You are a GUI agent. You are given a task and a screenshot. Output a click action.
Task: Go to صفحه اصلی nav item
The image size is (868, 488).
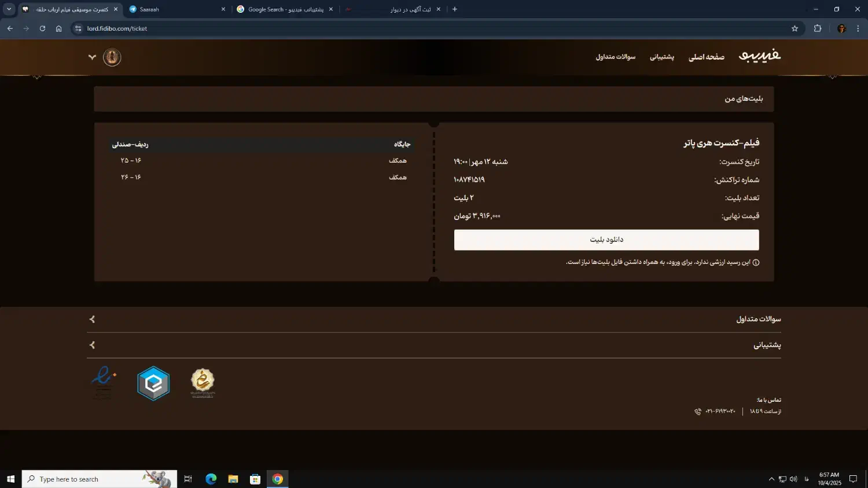click(707, 57)
